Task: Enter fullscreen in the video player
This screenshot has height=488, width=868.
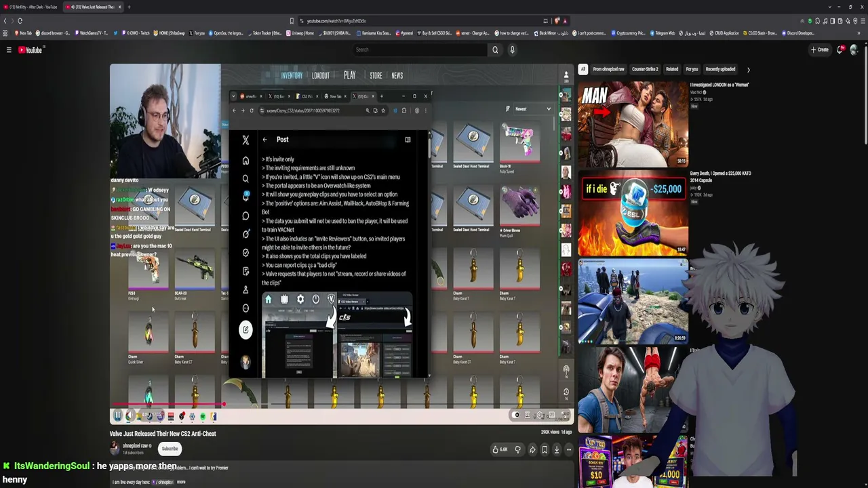Action: click(566, 415)
